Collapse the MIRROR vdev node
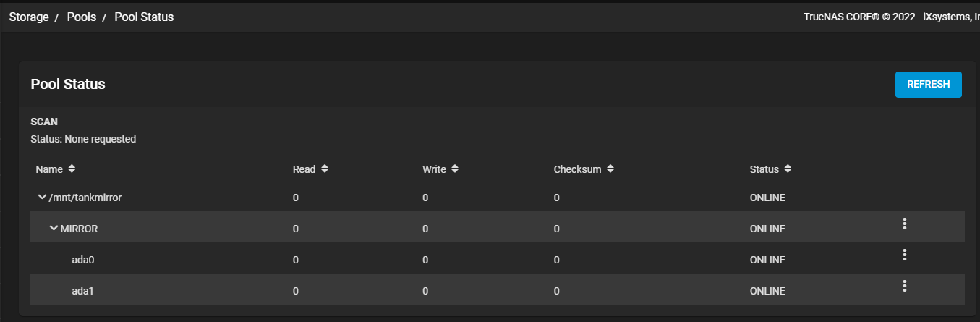Viewport: 980px width, 322px height. tap(54, 229)
